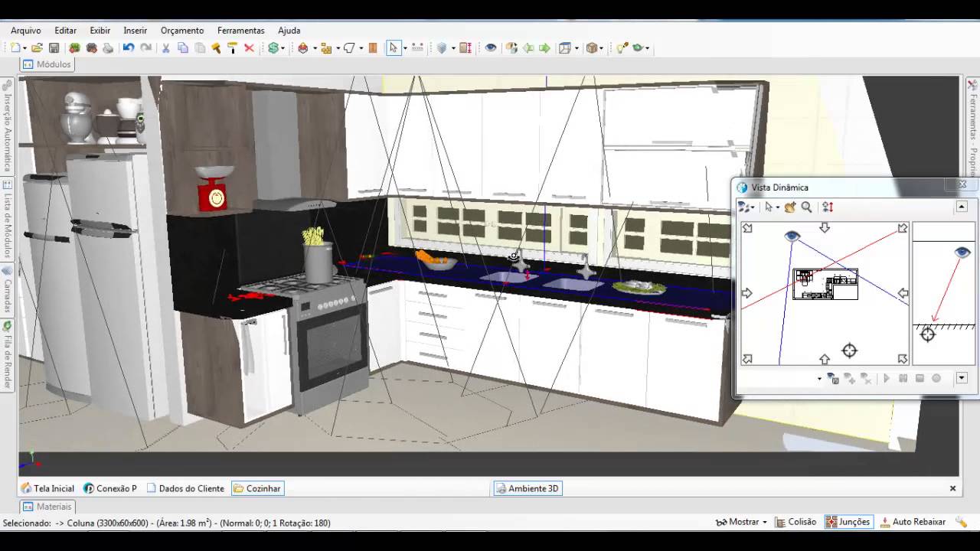Toggle the Junções option

click(x=848, y=522)
